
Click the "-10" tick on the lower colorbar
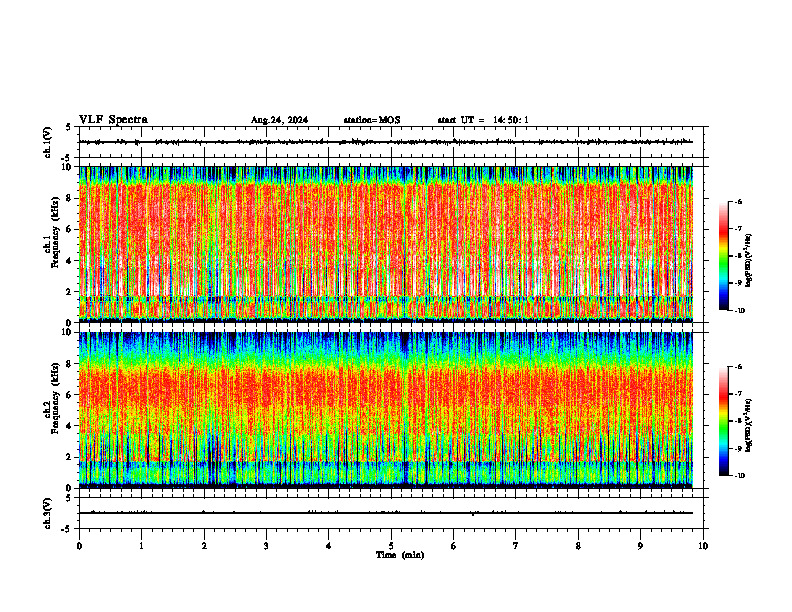pyautogui.click(x=739, y=475)
